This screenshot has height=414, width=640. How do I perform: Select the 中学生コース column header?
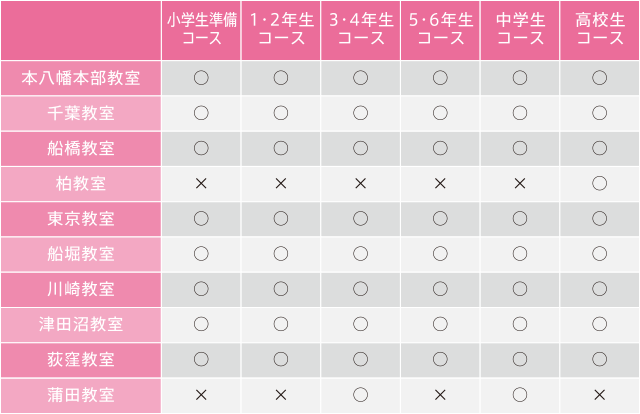[x=520, y=30]
